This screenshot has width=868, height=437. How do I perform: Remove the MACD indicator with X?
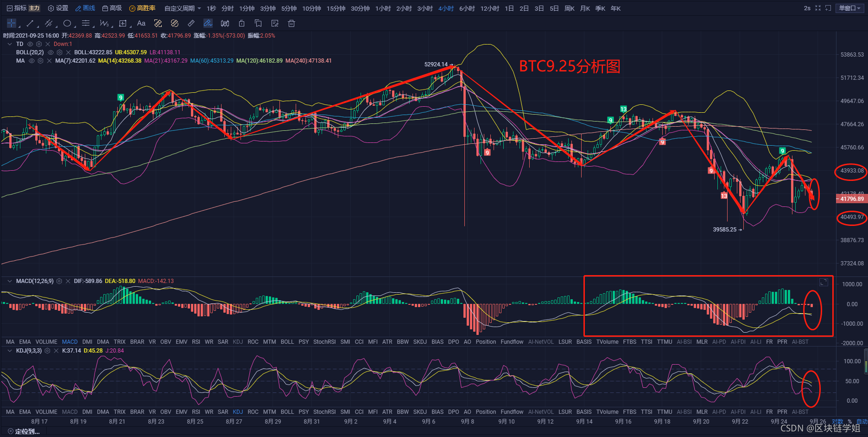(x=68, y=281)
